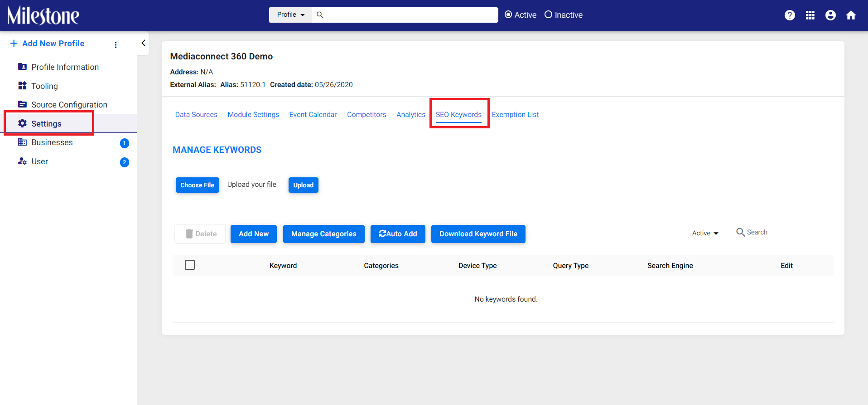Screen dimensions: 868x405
Task: Click the Tooling widgets icon
Action: [22, 86]
